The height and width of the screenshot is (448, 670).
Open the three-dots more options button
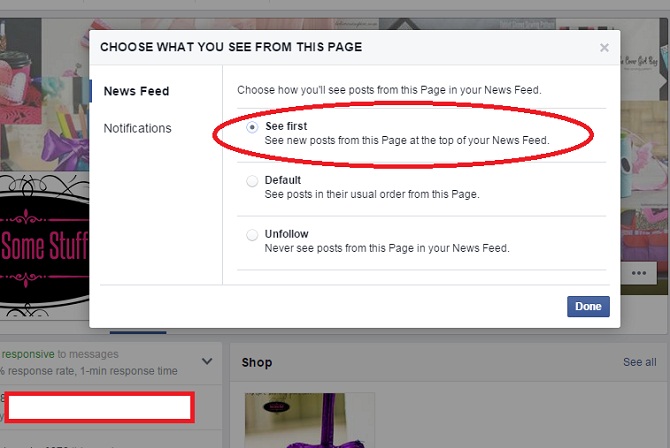(639, 273)
